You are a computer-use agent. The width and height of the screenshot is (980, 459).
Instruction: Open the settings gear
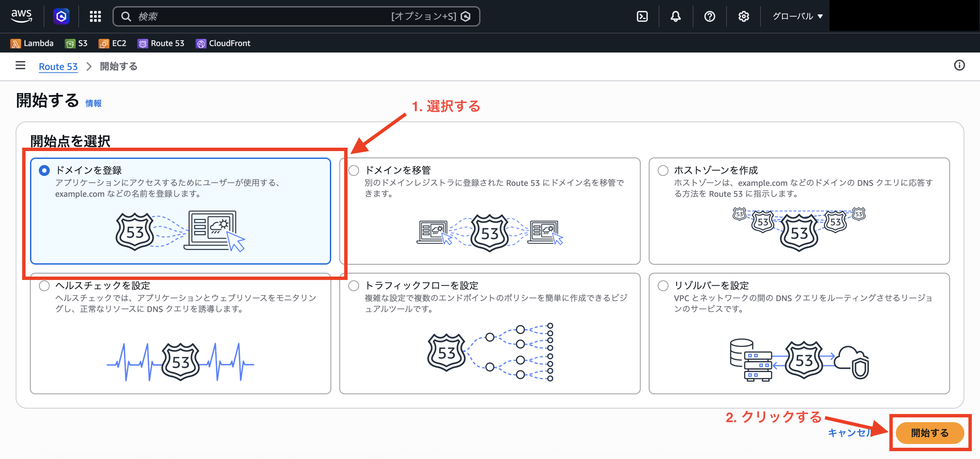pyautogui.click(x=744, y=16)
